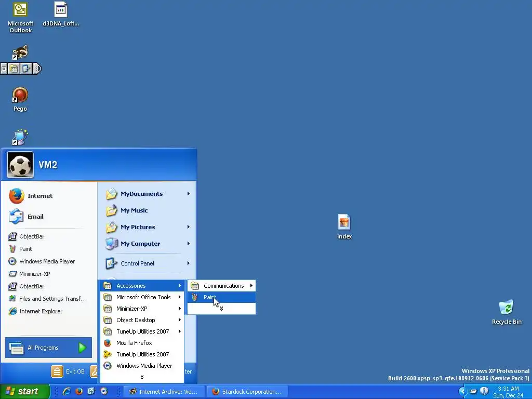Open the d3DNA_Loft desktop file icon
This screenshot has height=399, width=532.
click(x=61, y=14)
